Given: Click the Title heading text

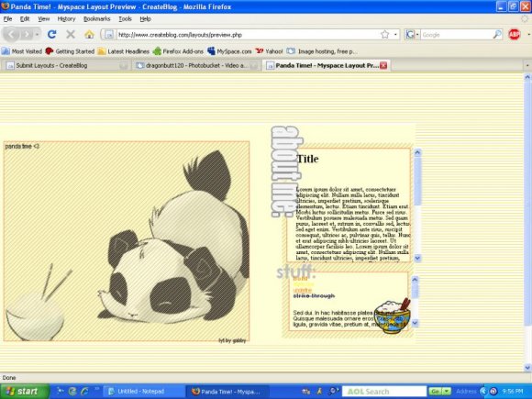Looking at the screenshot, I should (x=307, y=159).
